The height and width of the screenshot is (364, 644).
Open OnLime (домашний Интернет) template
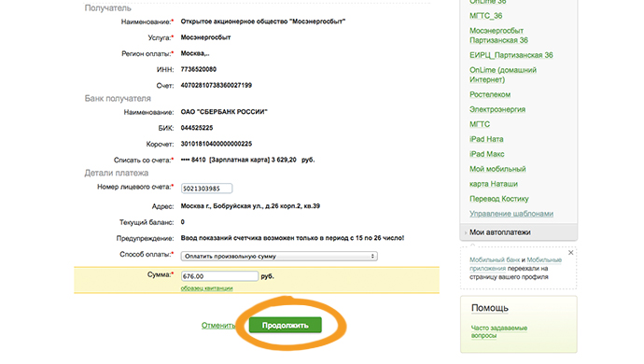[503, 75]
